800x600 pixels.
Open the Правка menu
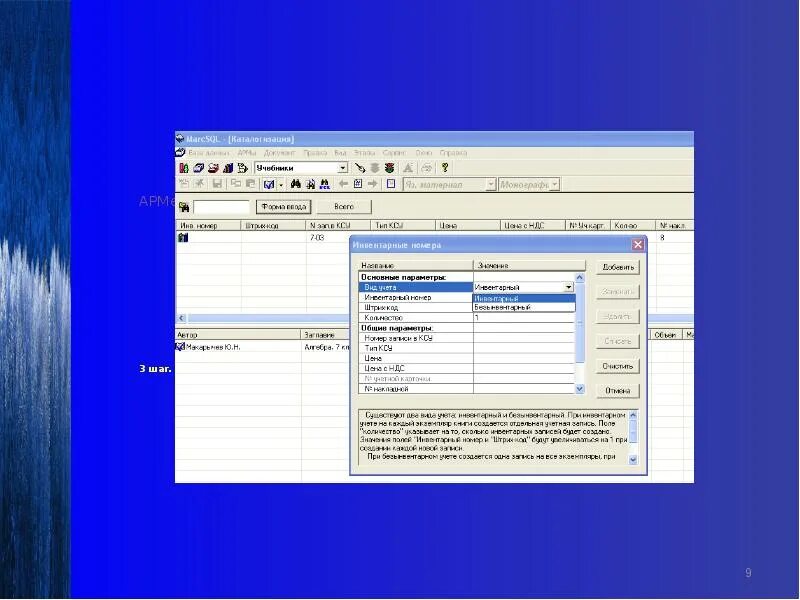tap(315, 153)
